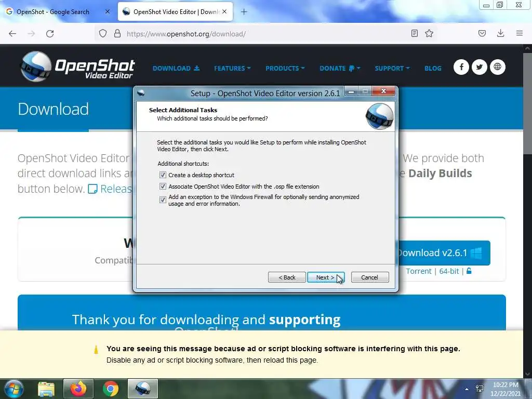Screen dimensions: 532x399
Task: Open the Torrent download link
Action: pos(419,271)
